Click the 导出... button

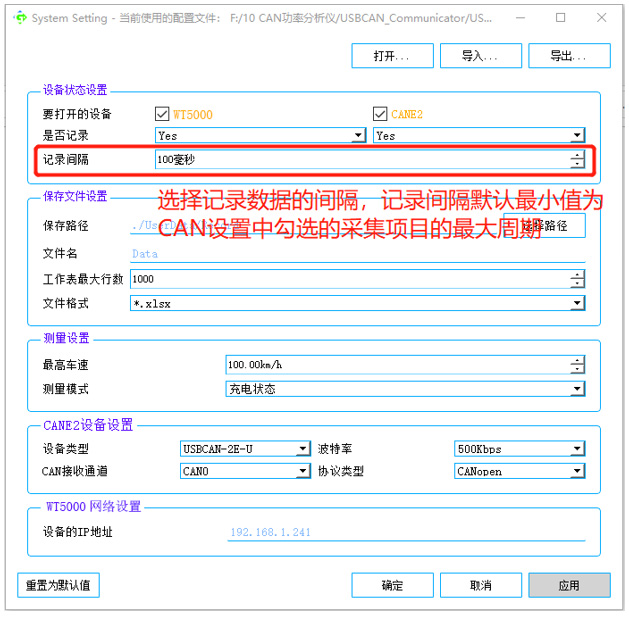(568, 56)
